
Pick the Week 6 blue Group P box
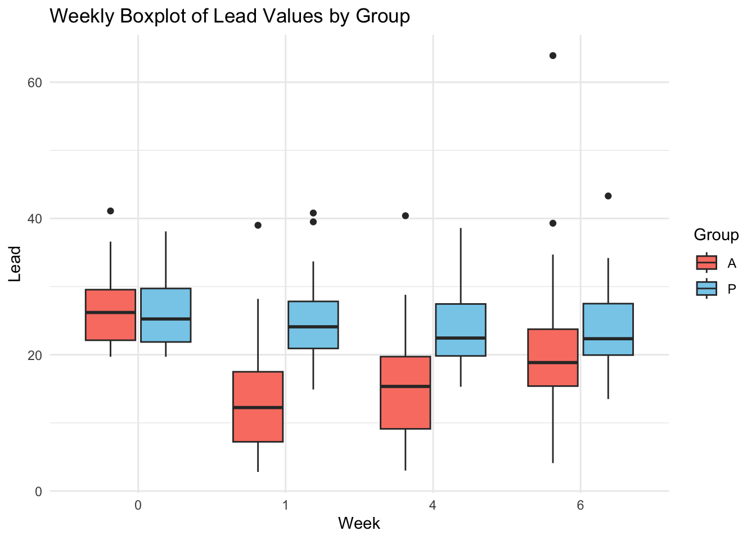[x=608, y=329]
